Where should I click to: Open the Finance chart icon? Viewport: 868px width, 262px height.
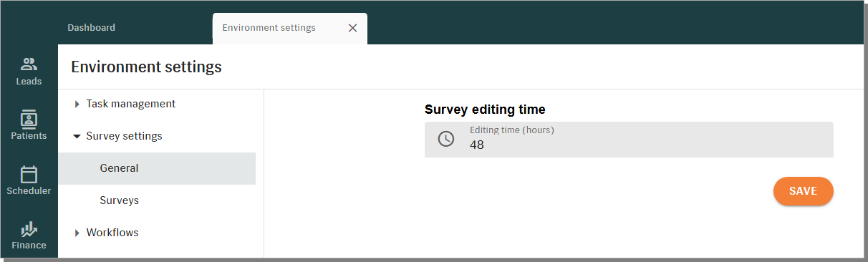click(x=29, y=230)
